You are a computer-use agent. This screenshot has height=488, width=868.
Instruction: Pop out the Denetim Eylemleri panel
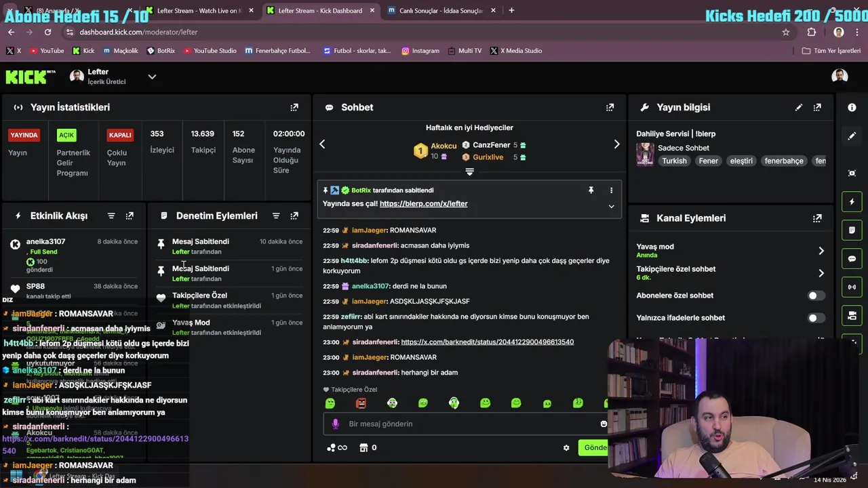tap(294, 216)
